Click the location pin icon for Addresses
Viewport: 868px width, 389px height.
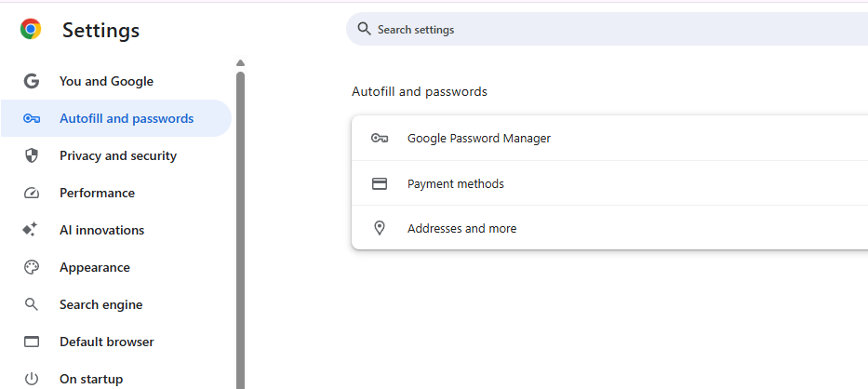[379, 228]
